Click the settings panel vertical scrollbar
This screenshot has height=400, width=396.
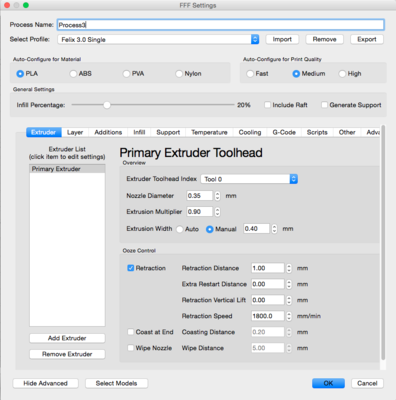[x=383, y=242]
